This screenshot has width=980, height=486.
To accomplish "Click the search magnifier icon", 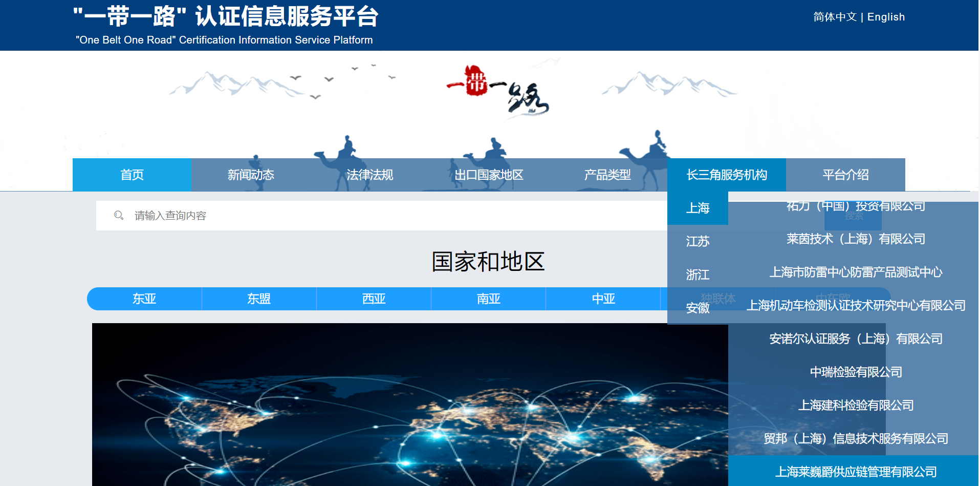I will click(x=119, y=216).
